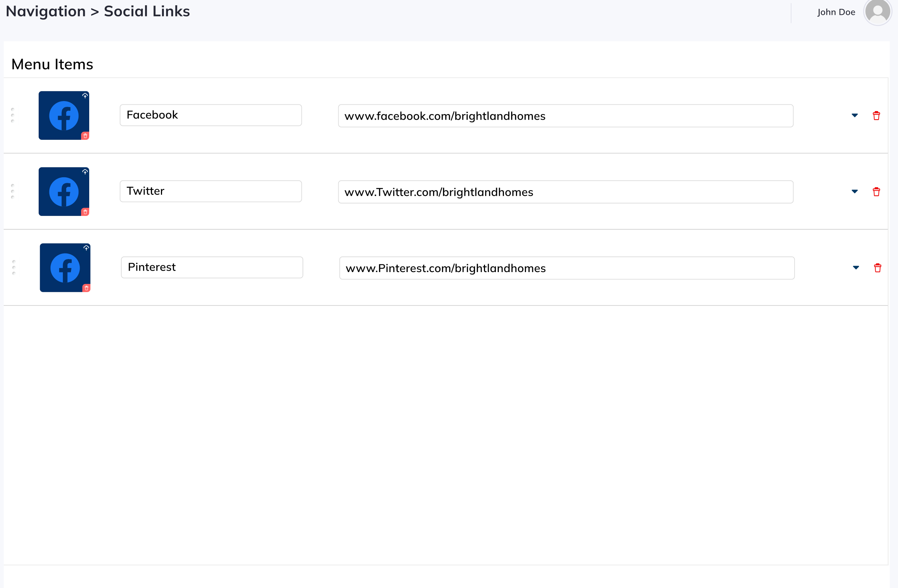The image size is (898, 588).
Task: Expand the Twitter row dropdown arrow
Action: coord(855,192)
